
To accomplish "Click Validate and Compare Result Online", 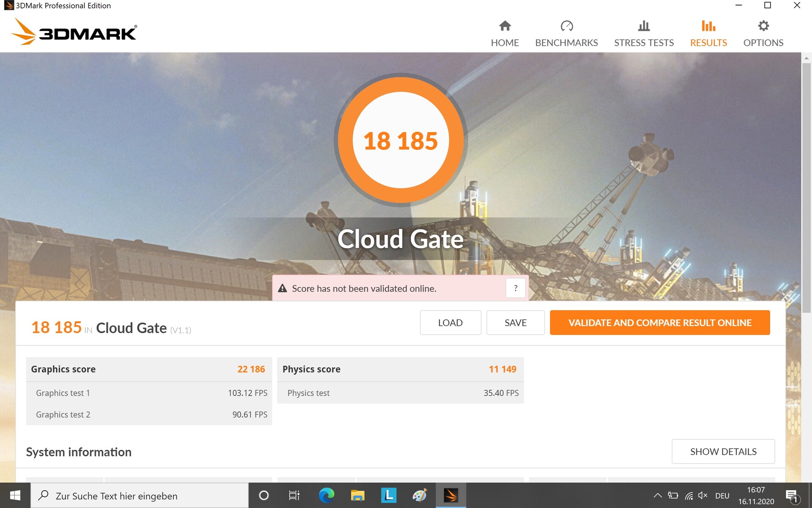I will coord(659,323).
